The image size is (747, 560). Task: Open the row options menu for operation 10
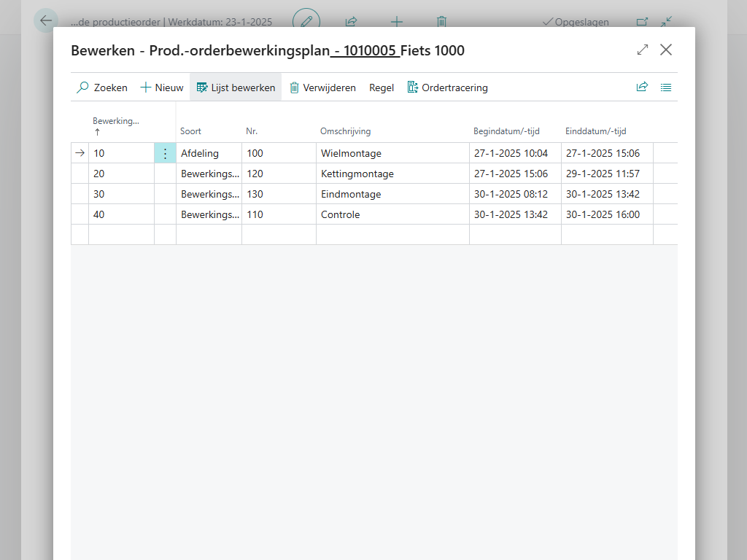point(165,153)
